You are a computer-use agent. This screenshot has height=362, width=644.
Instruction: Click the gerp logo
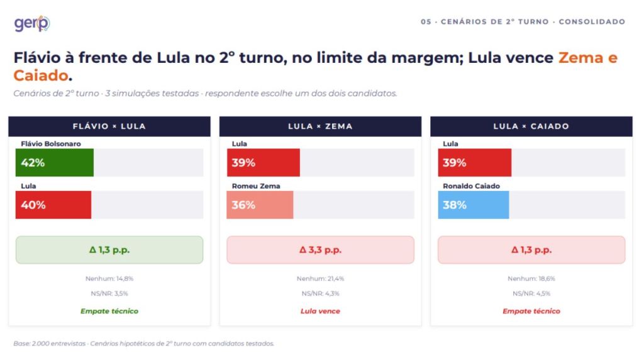(32, 23)
